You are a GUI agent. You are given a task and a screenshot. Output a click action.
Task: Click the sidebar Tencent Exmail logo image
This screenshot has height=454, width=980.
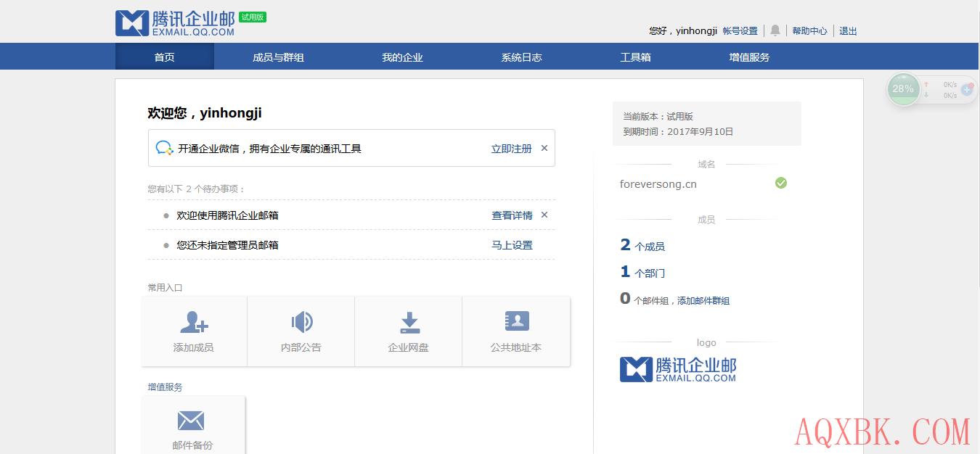point(678,369)
